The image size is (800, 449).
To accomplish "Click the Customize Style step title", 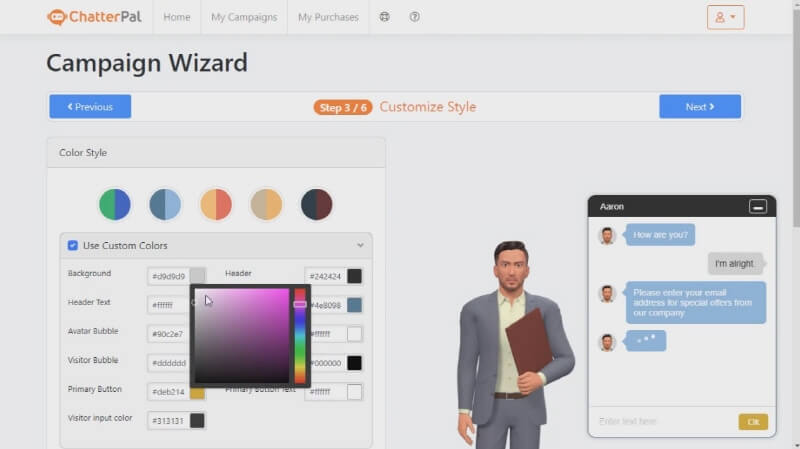I will (x=428, y=107).
